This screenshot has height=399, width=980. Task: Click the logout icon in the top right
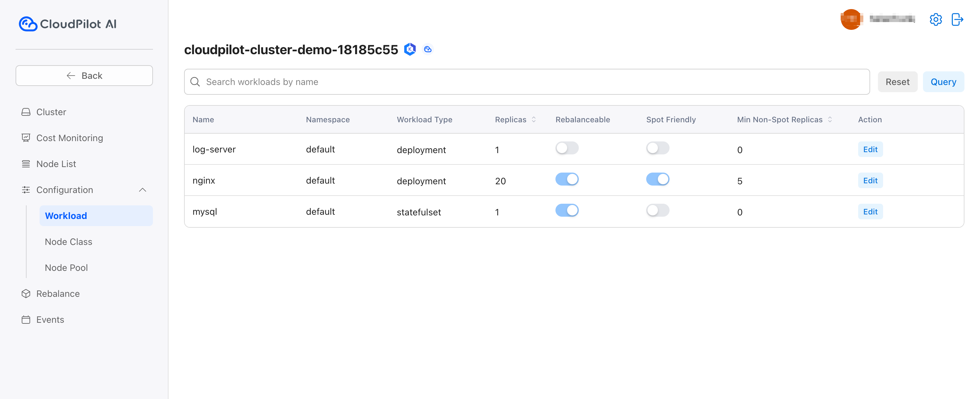coord(958,19)
